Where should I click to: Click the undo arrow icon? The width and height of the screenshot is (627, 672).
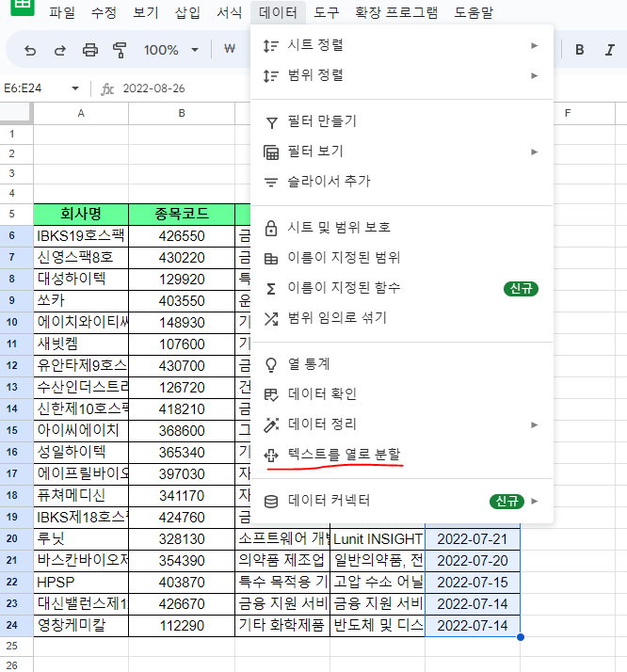tap(30, 51)
